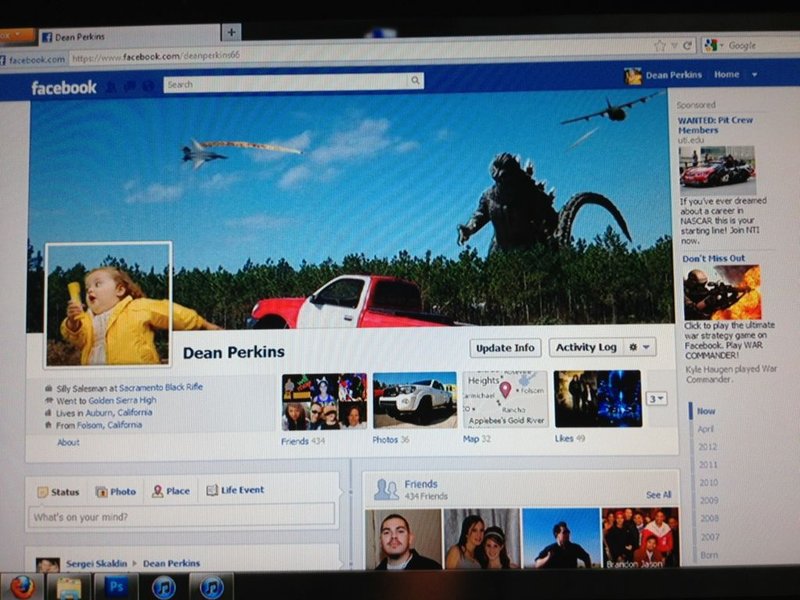This screenshot has width=800, height=600.
Task: Open the Google search engine dropdown
Action: pos(722,45)
